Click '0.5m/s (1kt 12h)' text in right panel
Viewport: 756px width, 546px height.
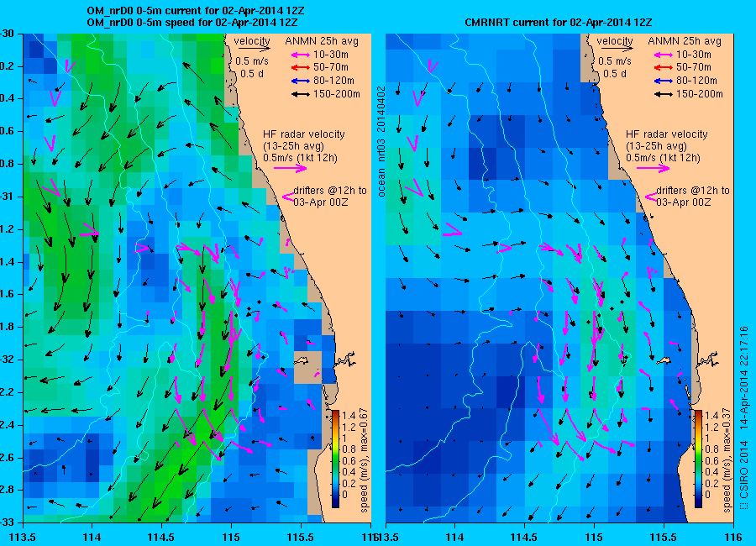[x=664, y=158]
